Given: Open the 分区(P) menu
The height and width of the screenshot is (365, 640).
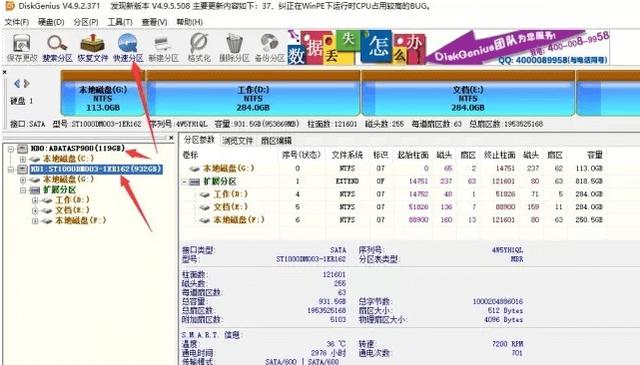Looking at the screenshot, I should point(86,22).
